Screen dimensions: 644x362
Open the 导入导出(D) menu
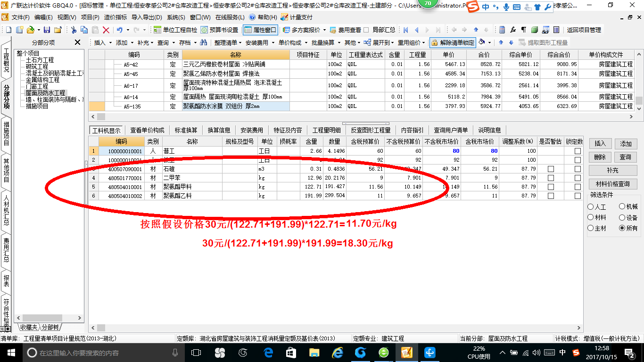147,17
